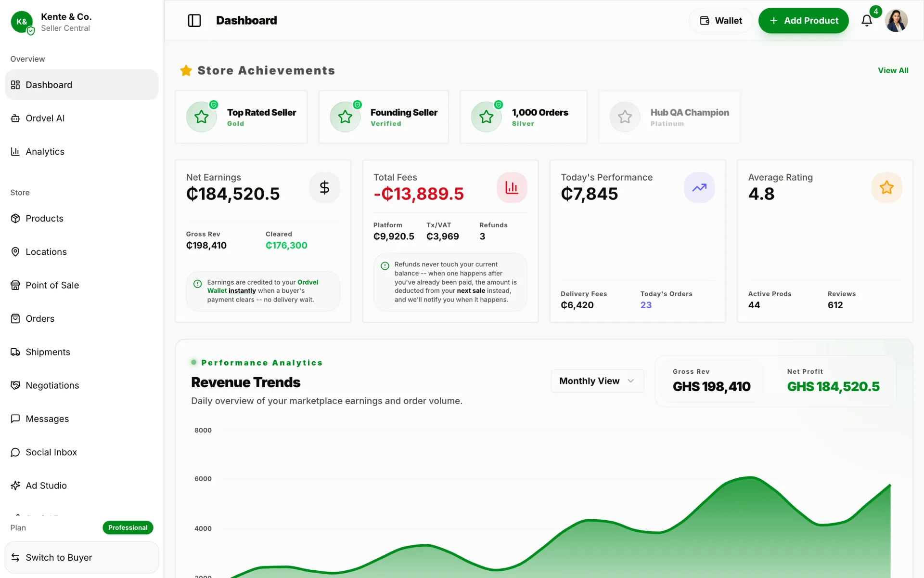The image size is (924, 578).
Task: Click the Hub QA Champion star badge
Action: [625, 117]
